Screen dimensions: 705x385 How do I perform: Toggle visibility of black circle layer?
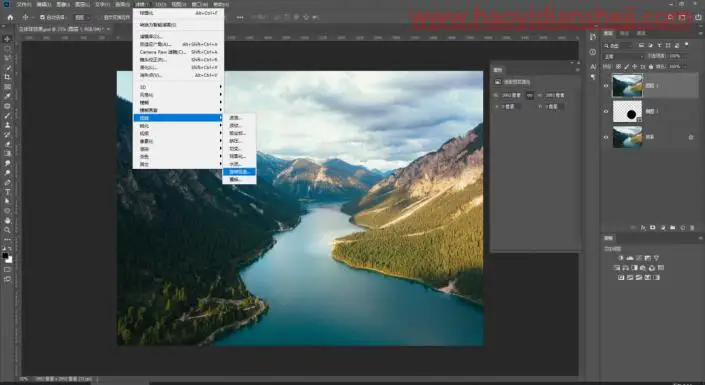pos(606,111)
